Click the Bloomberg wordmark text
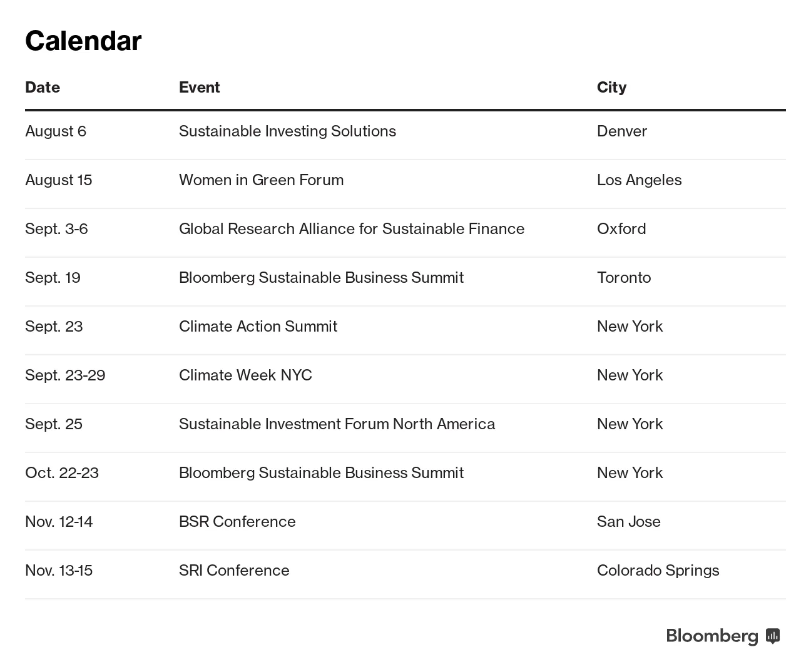The width and height of the screenshot is (811, 672). tap(712, 636)
